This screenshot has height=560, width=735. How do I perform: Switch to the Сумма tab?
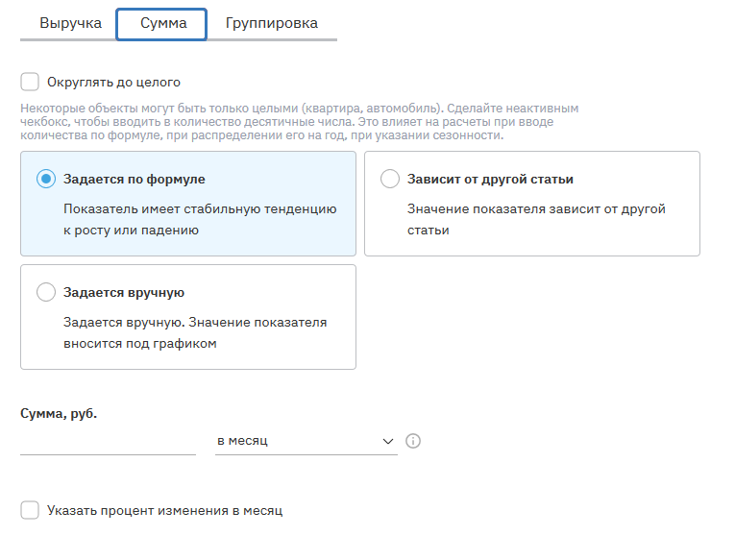coord(162,23)
